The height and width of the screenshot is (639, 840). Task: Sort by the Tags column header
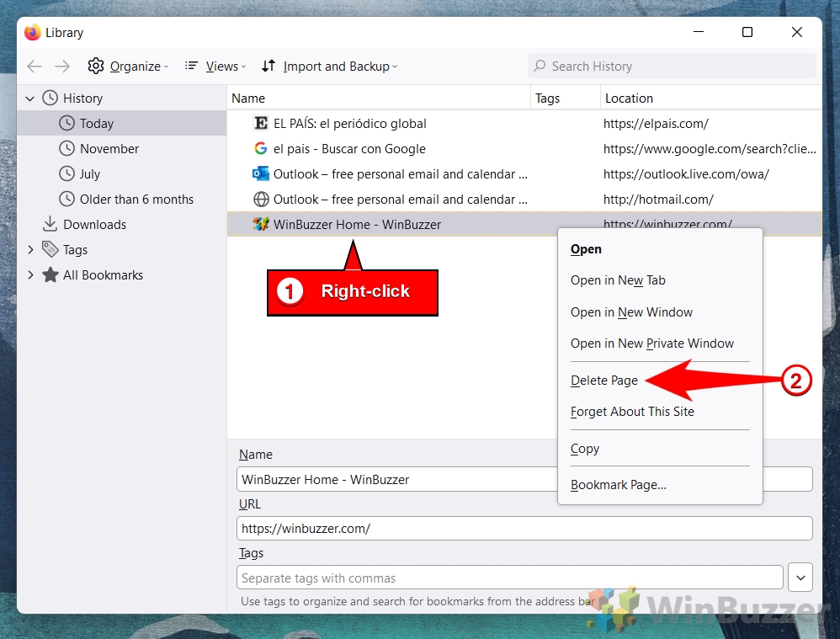(x=565, y=99)
